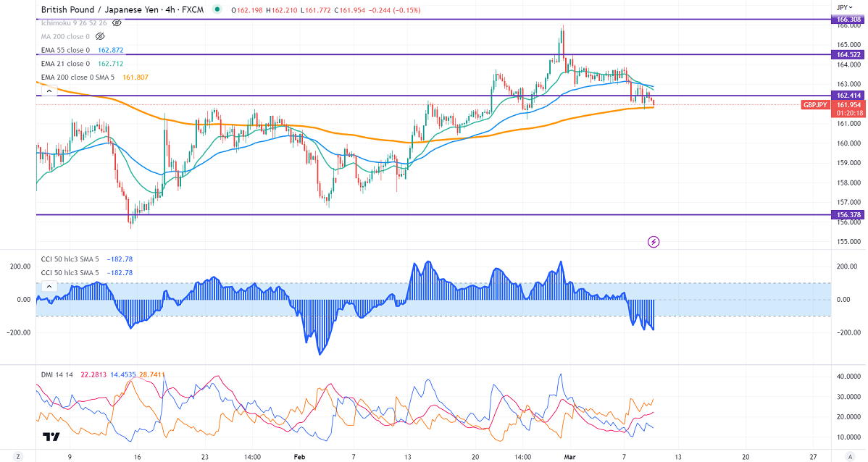Select the 166.308 horizontal line price tag
868x462 pixels.
(847, 21)
